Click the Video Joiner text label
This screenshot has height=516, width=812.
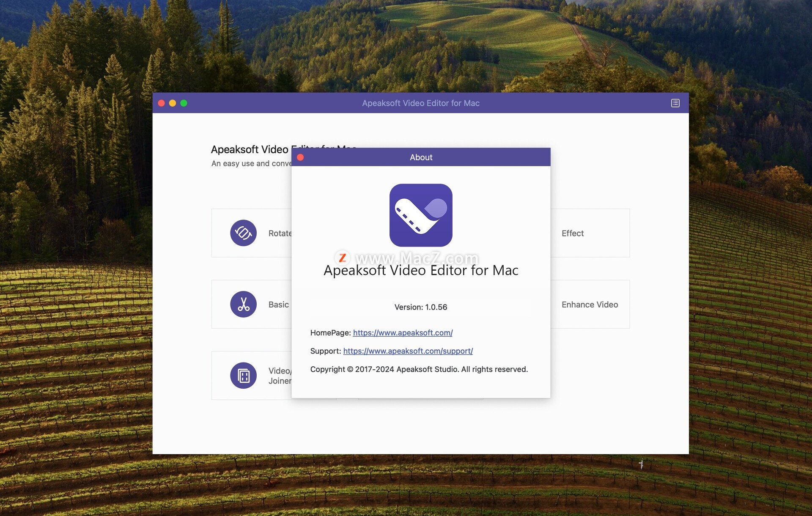click(x=280, y=376)
